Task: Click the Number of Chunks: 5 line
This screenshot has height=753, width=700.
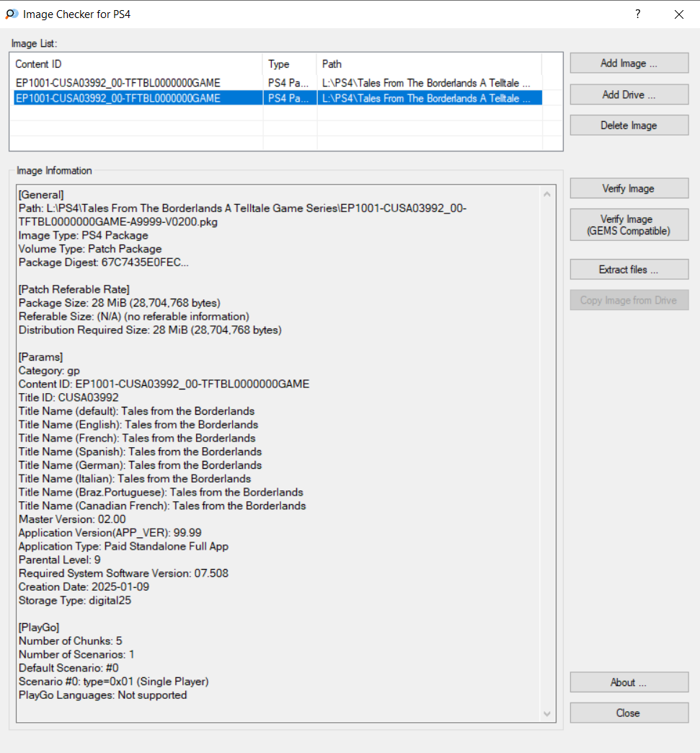Action: click(x=71, y=641)
